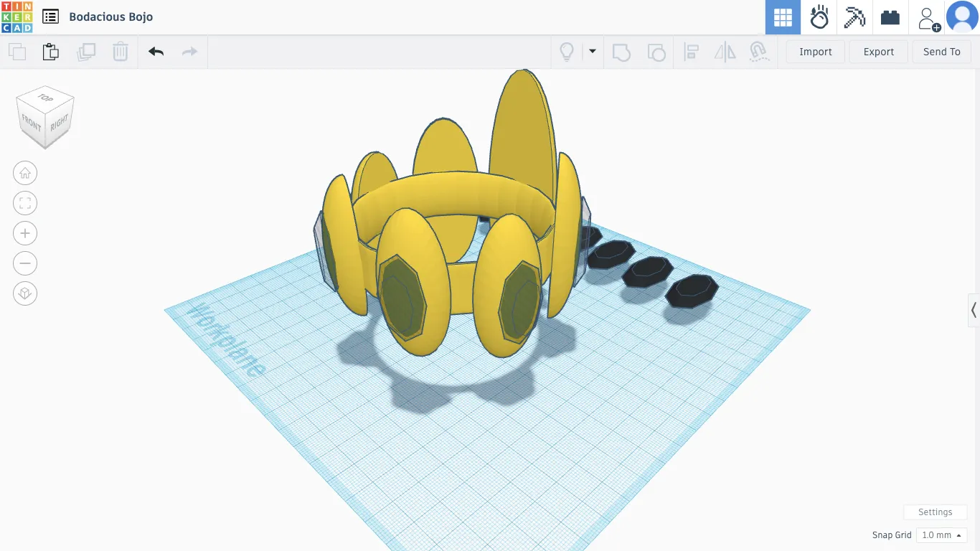The image size is (980, 551).
Task: Open the designs list icon
Action: (x=50, y=17)
